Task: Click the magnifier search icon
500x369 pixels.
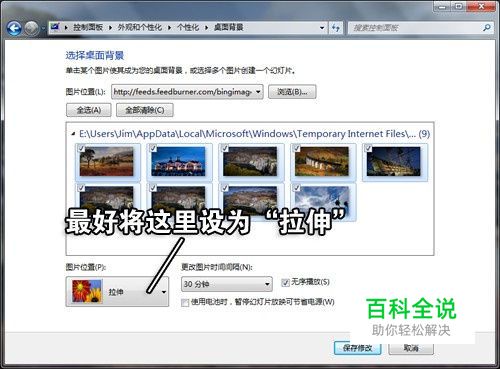Action: coord(487,28)
